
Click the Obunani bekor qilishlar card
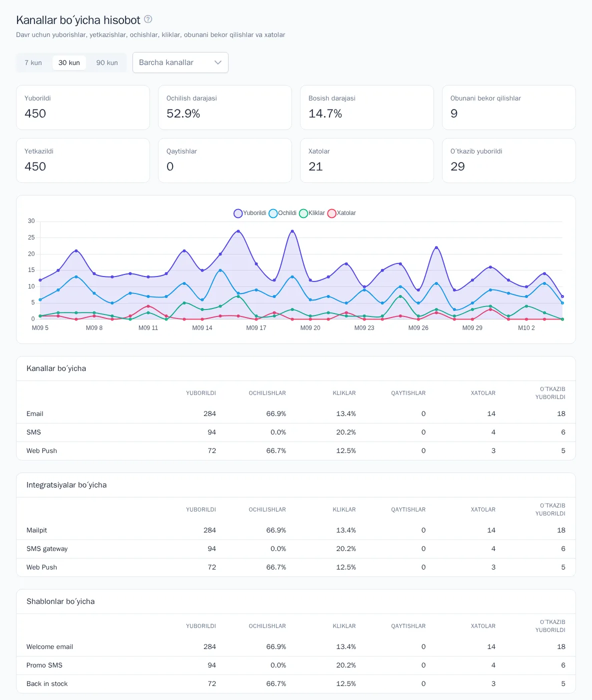[509, 107]
